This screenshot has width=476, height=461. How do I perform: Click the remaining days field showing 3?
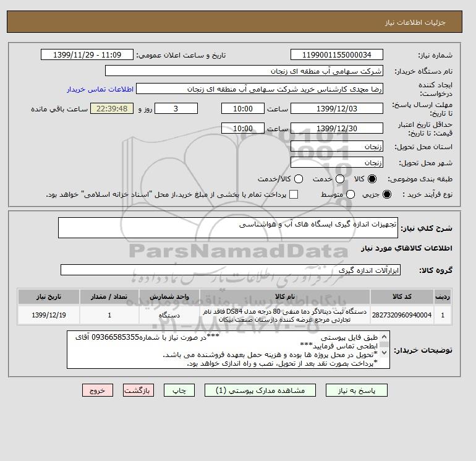pos(176,108)
